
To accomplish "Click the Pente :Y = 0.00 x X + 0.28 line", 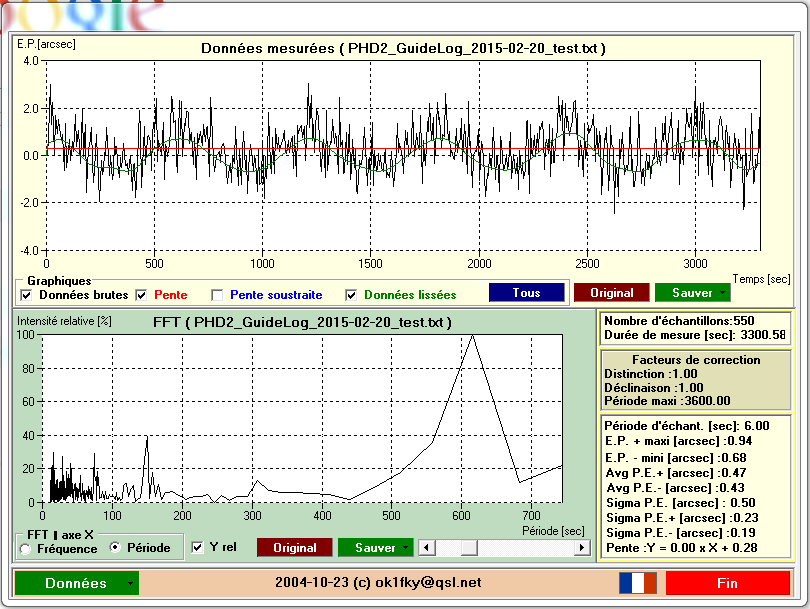I will pyautogui.click(x=682, y=548).
